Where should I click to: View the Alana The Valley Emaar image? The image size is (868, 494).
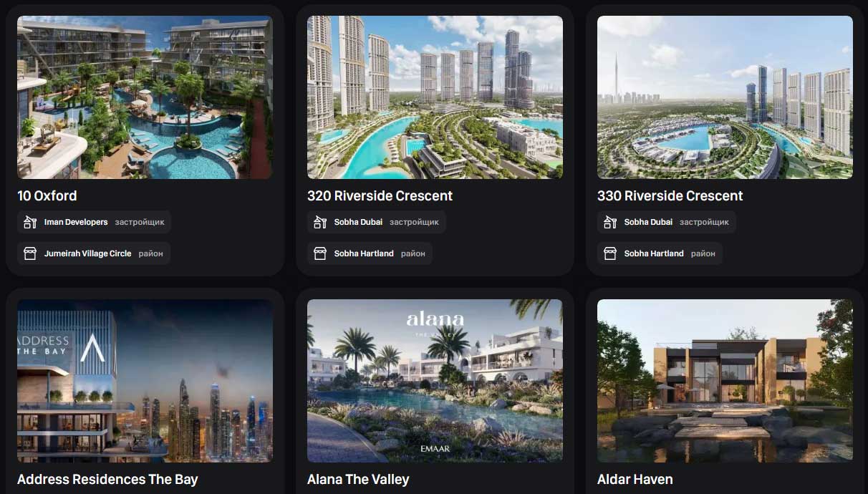(435, 381)
